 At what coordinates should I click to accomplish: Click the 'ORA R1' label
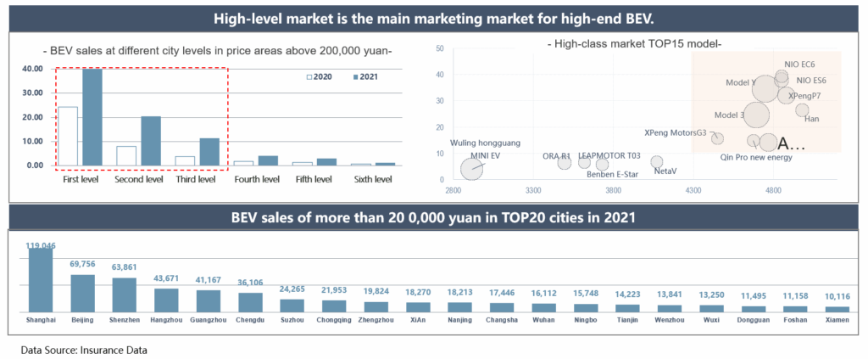(x=556, y=156)
